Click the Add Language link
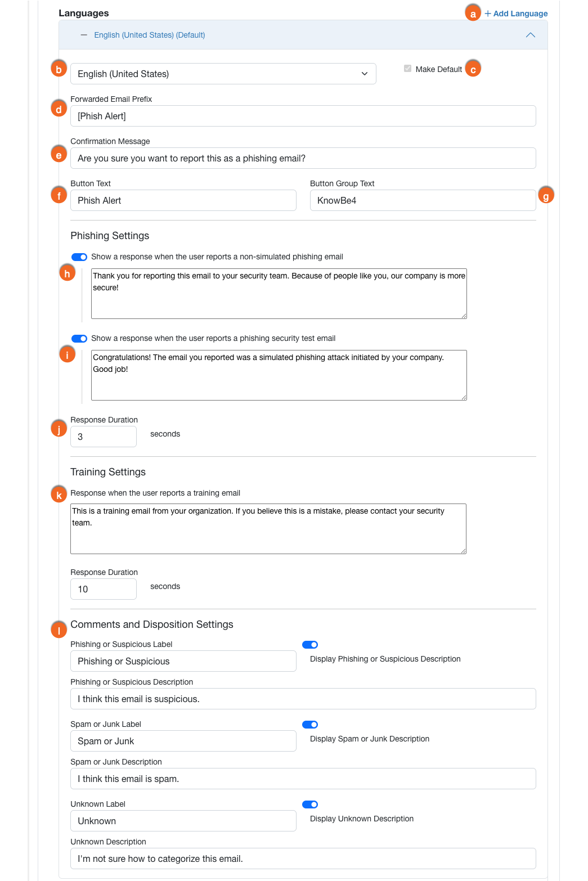588x881 pixels. click(520, 14)
